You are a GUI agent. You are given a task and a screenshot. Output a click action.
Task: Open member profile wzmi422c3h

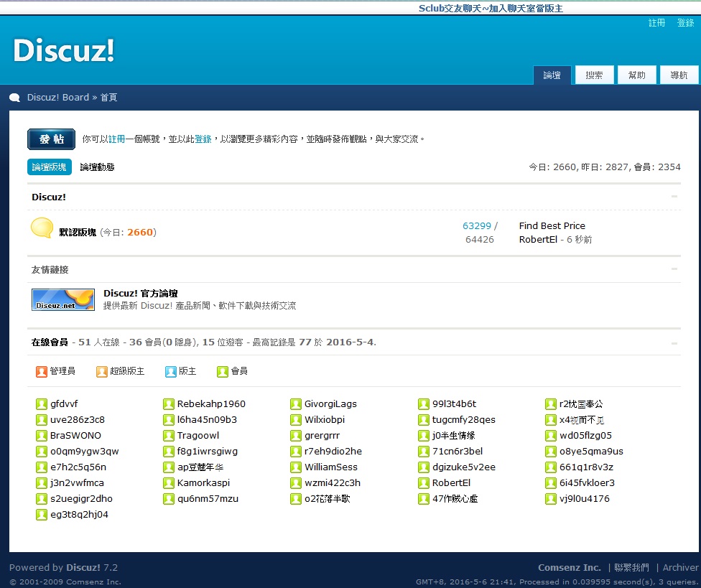pos(332,483)
